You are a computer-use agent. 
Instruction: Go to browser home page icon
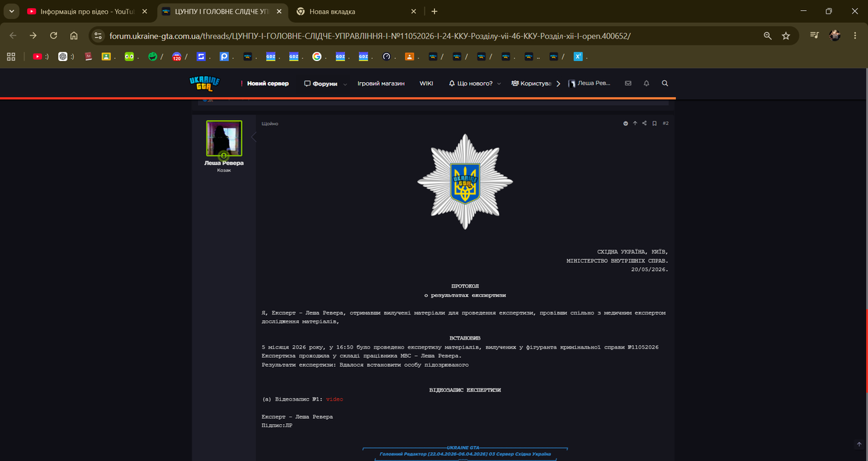74,35
